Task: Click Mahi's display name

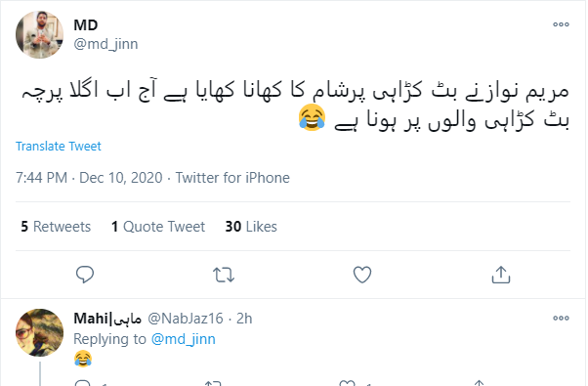Action: (x=107, y=319)
